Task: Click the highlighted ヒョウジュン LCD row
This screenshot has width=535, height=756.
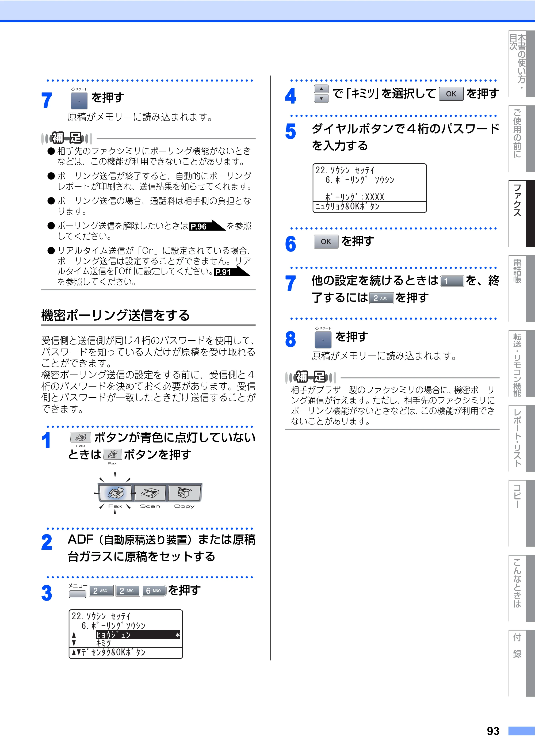Action: (x=138, y=635)
